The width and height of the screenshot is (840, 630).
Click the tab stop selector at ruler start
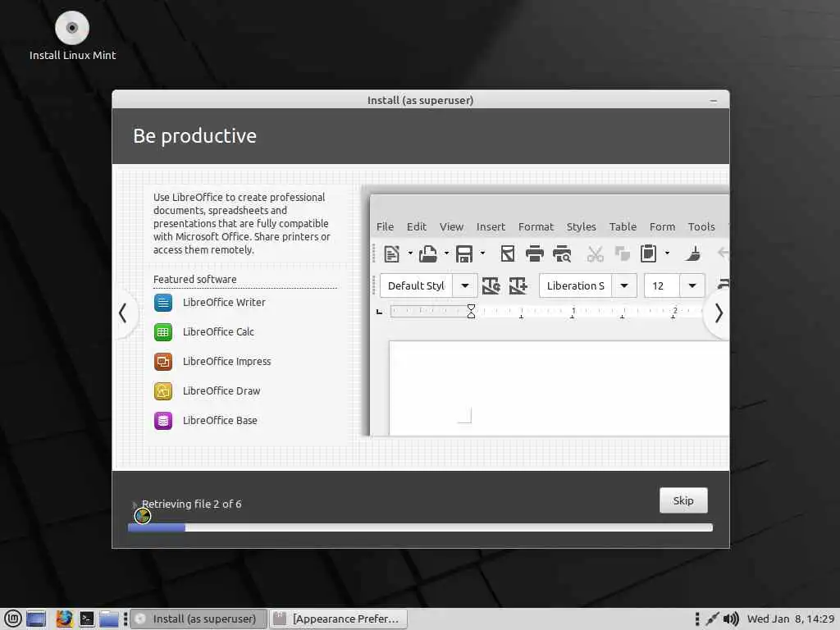point(379,312)
